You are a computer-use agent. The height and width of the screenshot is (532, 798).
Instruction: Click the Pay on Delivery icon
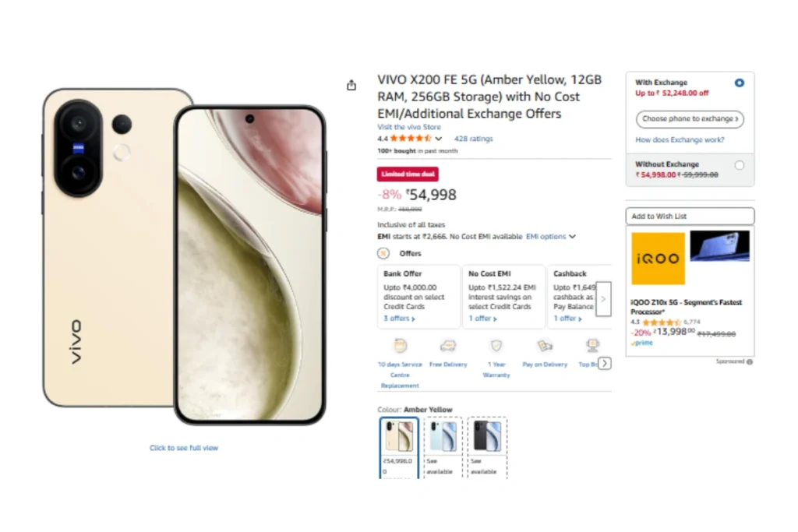545,346
